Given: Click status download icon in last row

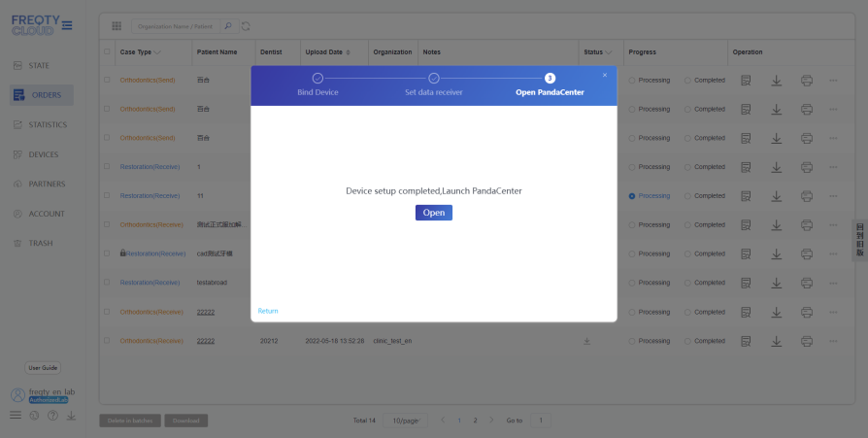Looking at the screenshot, I should (x=586, y=341).
